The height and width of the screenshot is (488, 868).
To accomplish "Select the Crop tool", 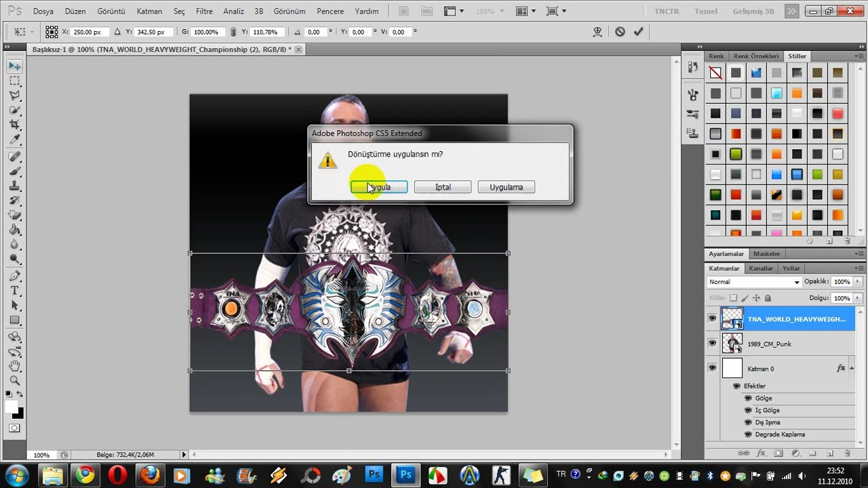I will pos(14,125).
